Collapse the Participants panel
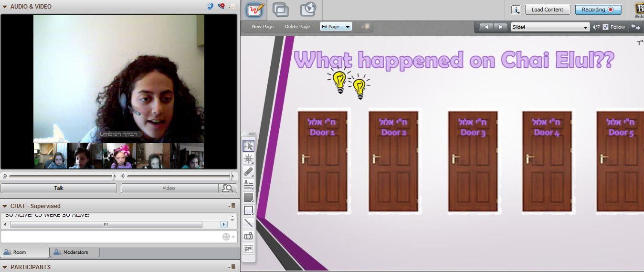The width and height of the screenshot is (644, 272). [x=5, y=267]
